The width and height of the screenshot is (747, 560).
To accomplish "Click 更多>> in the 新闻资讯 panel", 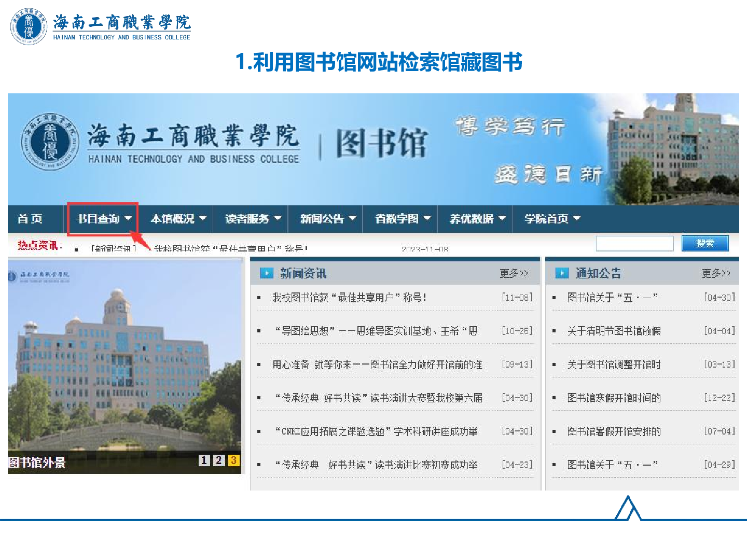I will click(x=514, y=273).
